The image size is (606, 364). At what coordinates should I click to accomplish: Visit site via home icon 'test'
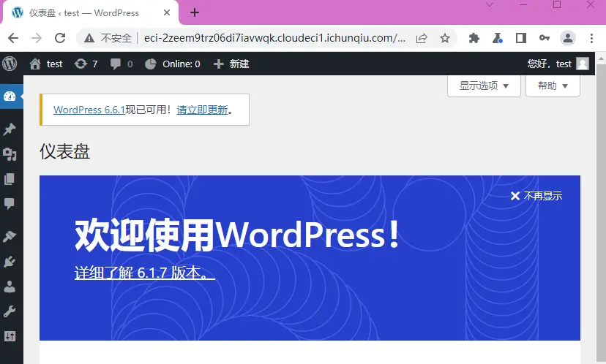click(46, 64)
